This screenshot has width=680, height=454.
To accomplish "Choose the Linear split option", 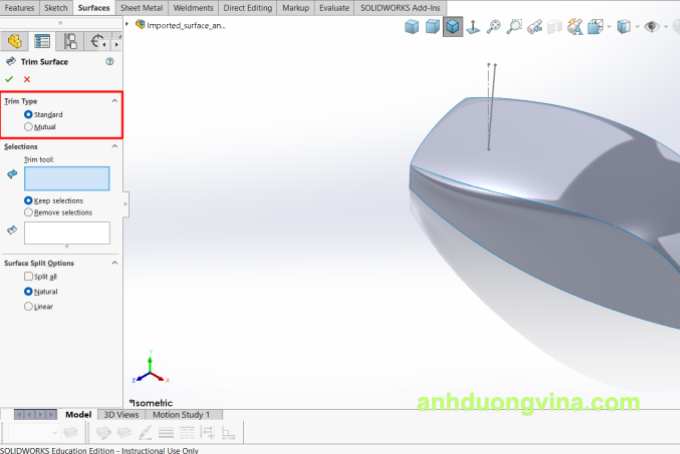I will pyautogui.click(x=28, y=306).
